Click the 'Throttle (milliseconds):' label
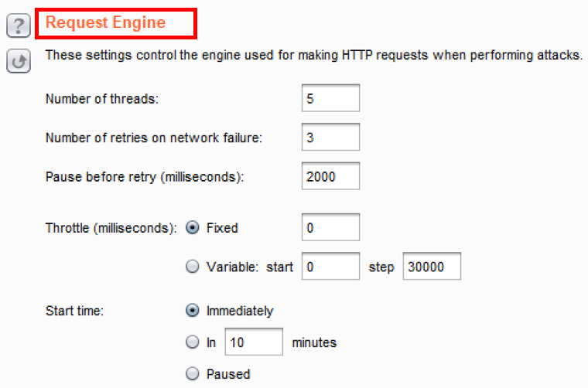The image size is (588, 388). (x=111, y=228)
